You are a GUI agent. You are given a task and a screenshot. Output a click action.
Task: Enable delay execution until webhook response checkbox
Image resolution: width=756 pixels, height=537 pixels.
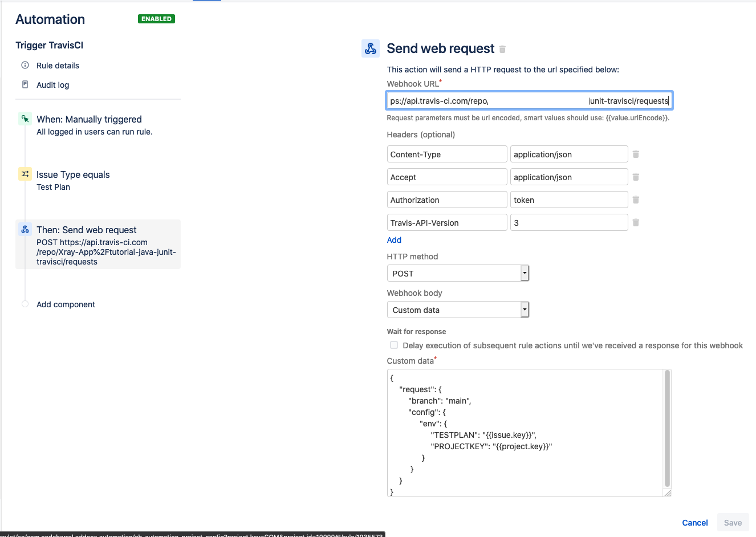(x=394, y=345)
